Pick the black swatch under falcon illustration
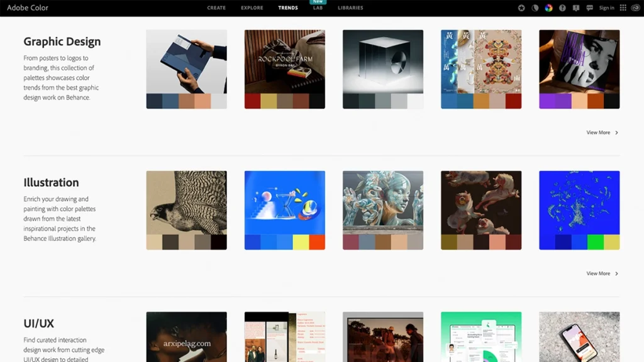 (218, 242)
